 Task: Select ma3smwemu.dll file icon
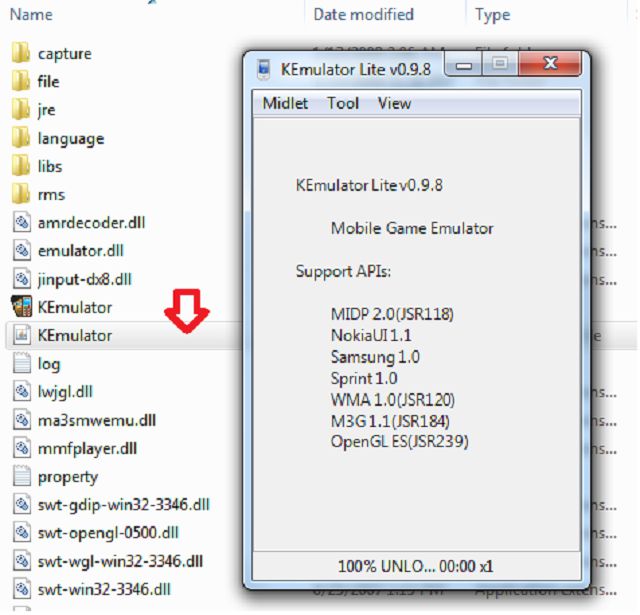(22, 420)
